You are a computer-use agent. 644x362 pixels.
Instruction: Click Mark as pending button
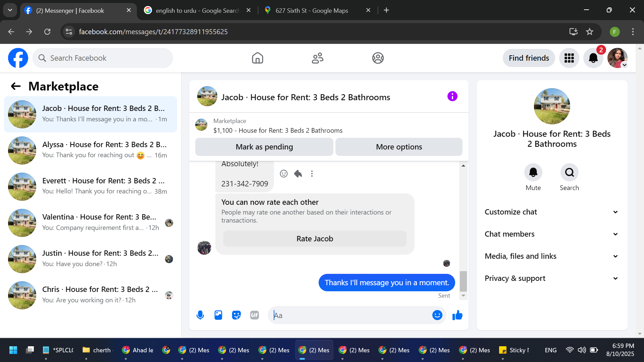tap(264, 147)
